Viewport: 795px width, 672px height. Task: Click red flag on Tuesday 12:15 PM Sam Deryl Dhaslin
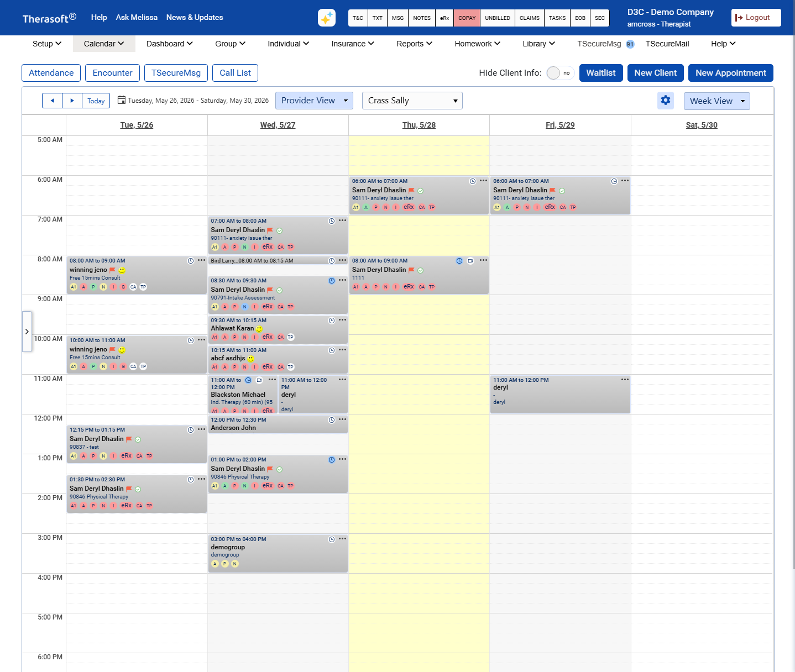(x=129, y=439)
